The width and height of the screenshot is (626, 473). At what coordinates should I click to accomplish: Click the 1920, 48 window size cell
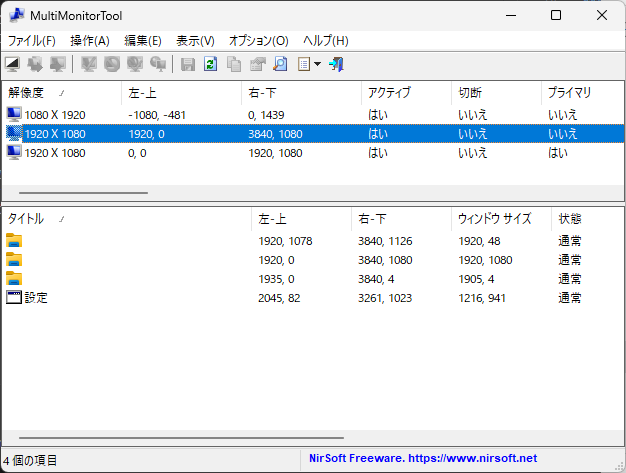point(479,241)
